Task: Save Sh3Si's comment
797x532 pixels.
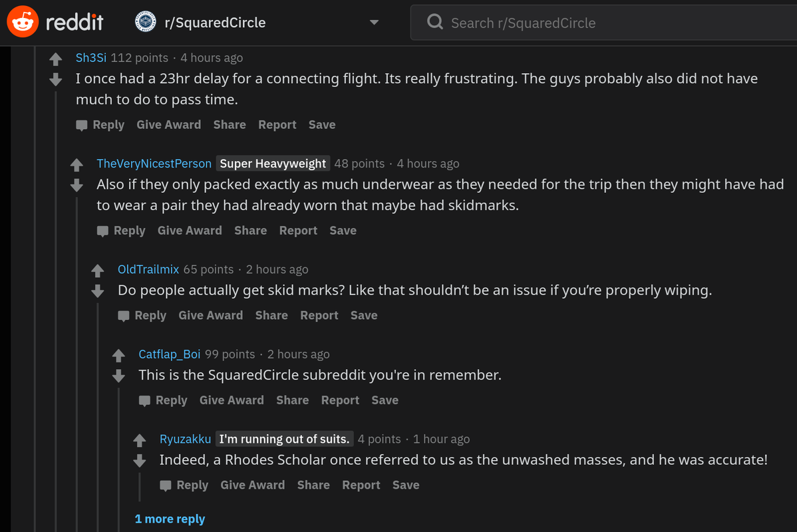Action: click(x=322, y=124)
